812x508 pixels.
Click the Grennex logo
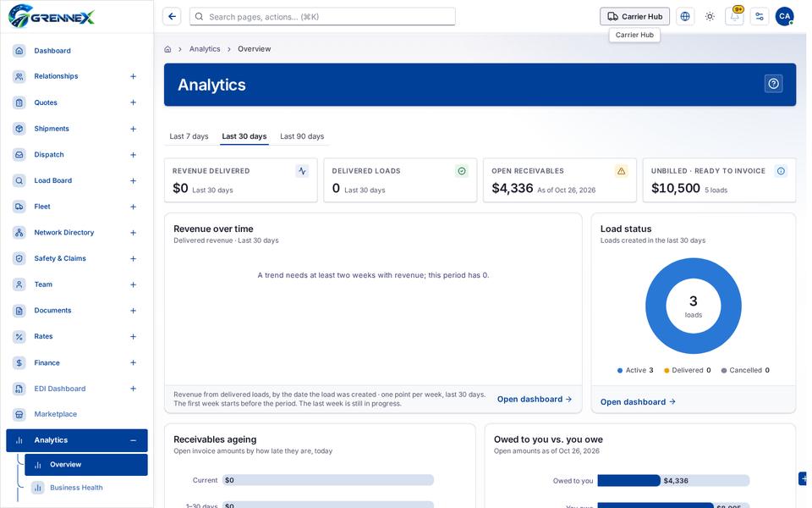[x=52, y=17]
